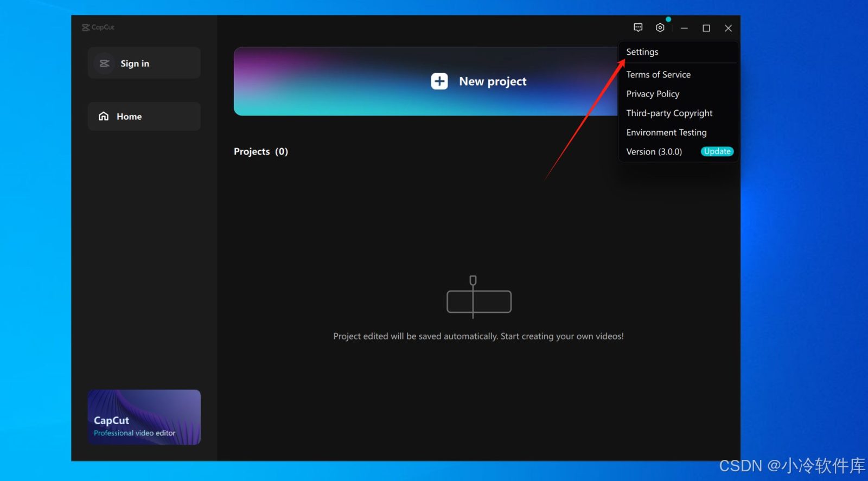Go to Home in the sidebar
This screenshot has width=868, height=481.
[x=144, y=116]
